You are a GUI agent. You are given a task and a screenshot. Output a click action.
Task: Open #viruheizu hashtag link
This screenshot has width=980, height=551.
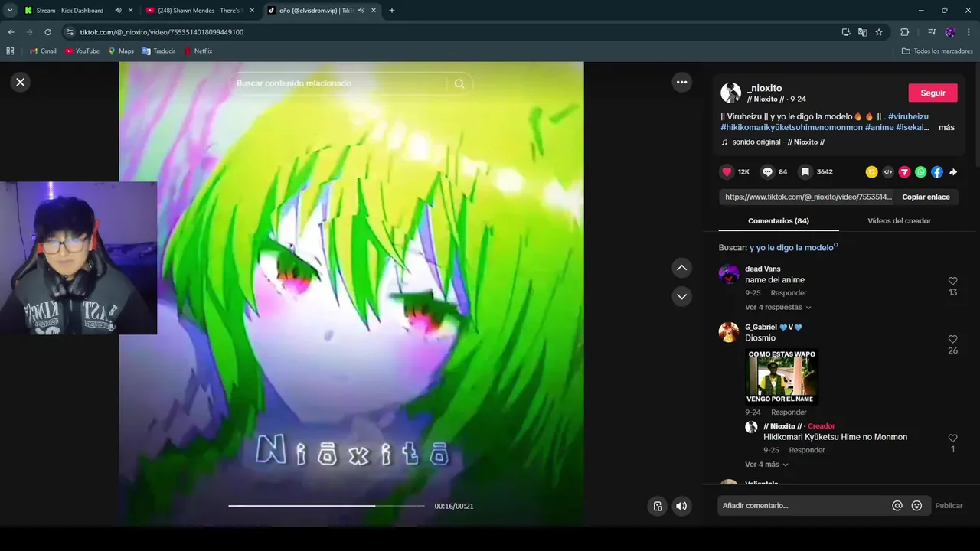(908, 116)
